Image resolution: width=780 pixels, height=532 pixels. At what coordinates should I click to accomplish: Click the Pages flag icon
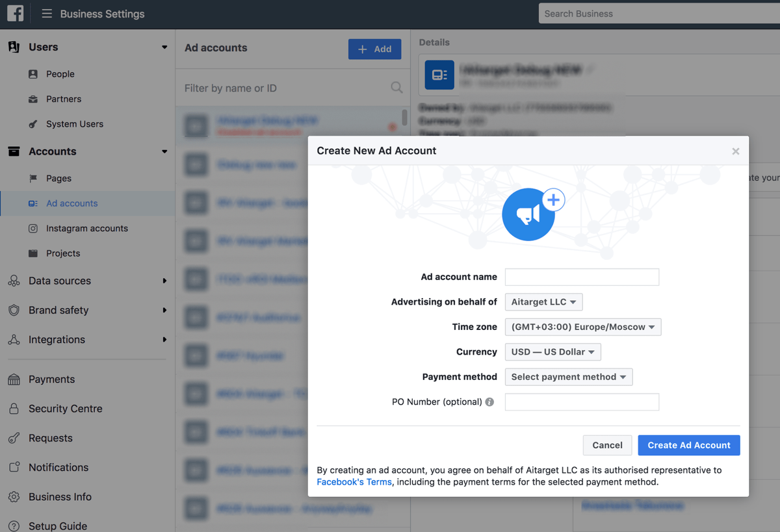pyautogui.click(x=33, y=179)
